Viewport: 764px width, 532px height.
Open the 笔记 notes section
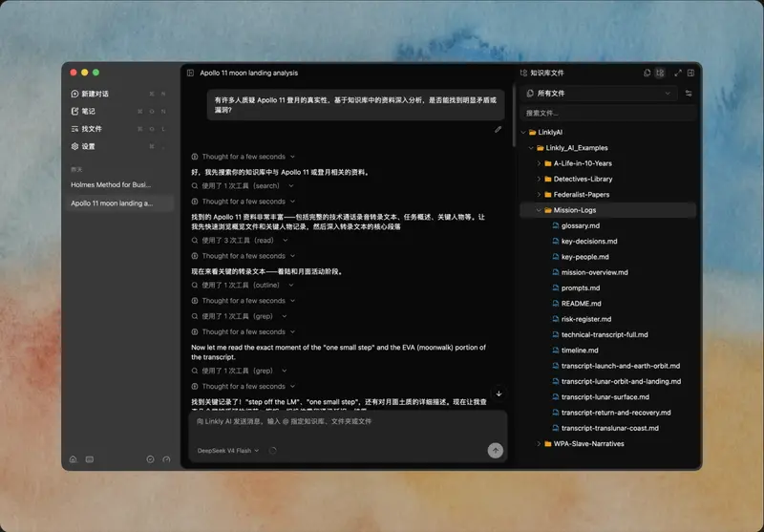(x=119, y=111)
